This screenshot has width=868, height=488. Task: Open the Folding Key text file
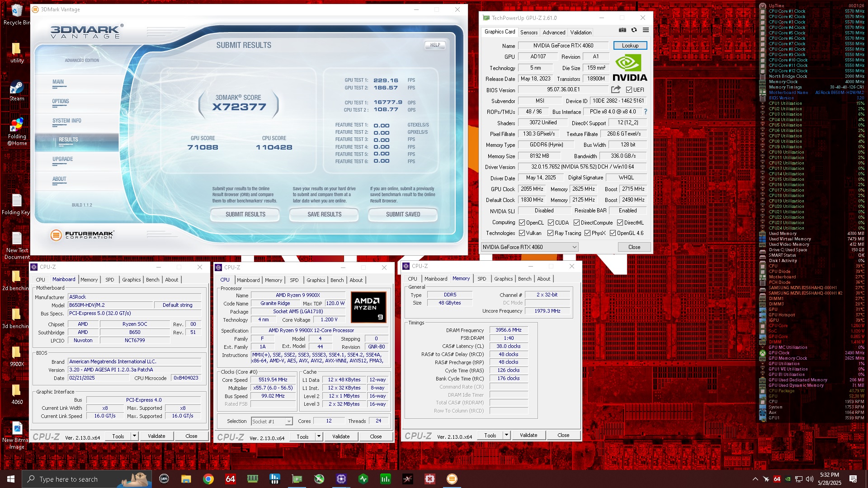pos(17,204)
